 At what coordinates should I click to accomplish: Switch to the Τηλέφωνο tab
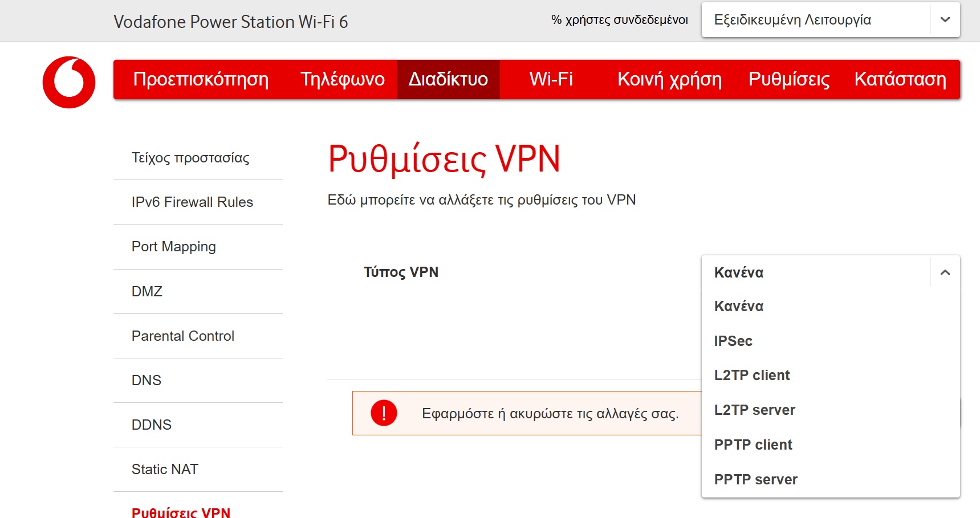342,79
